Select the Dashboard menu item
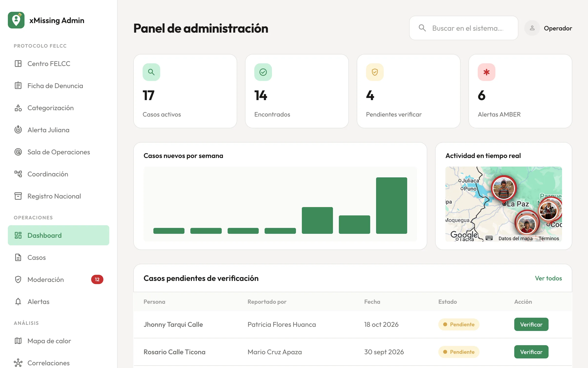Viewport: 588px width, 368px height. (x=58, y=235)
